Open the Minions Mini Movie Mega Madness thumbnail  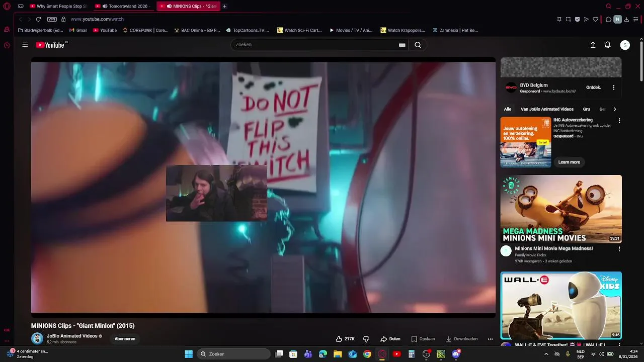point(561,209)
